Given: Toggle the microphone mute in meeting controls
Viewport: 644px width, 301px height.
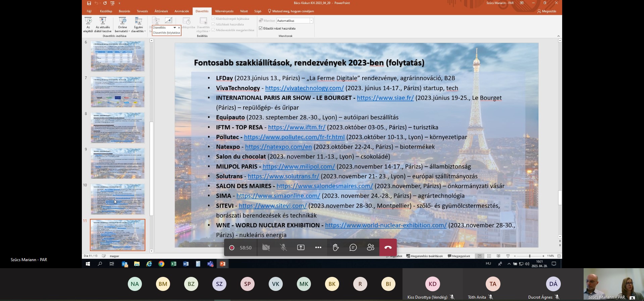Looking at the screenshot, I should 283,248.
